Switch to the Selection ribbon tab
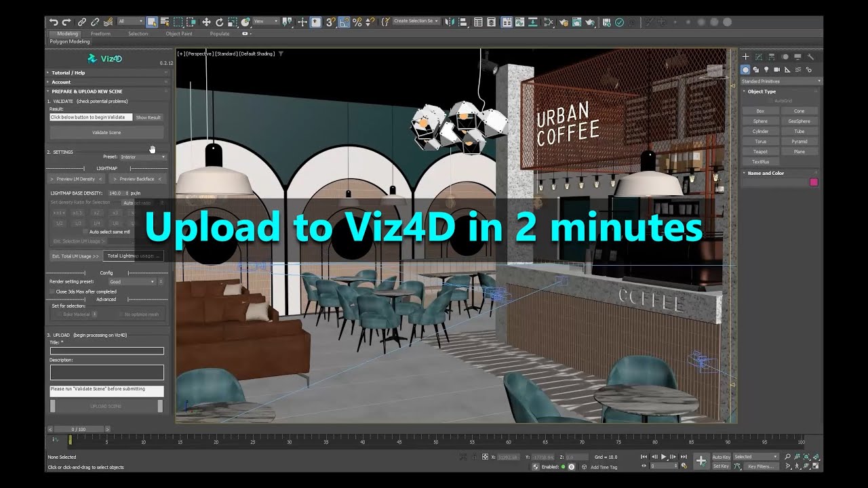This screenshot has width=868, height=488. (138, 33)
